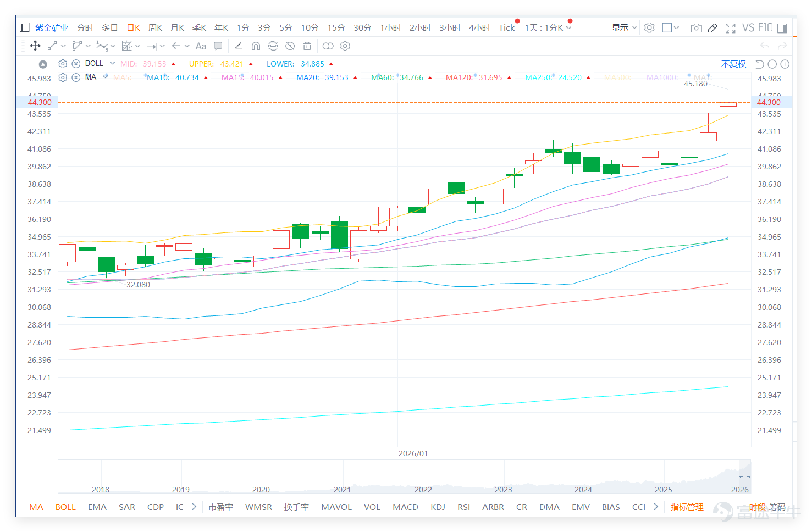Open the layout square dropdown
Viewport: 812px width, 532px height.
pos(671,27)
